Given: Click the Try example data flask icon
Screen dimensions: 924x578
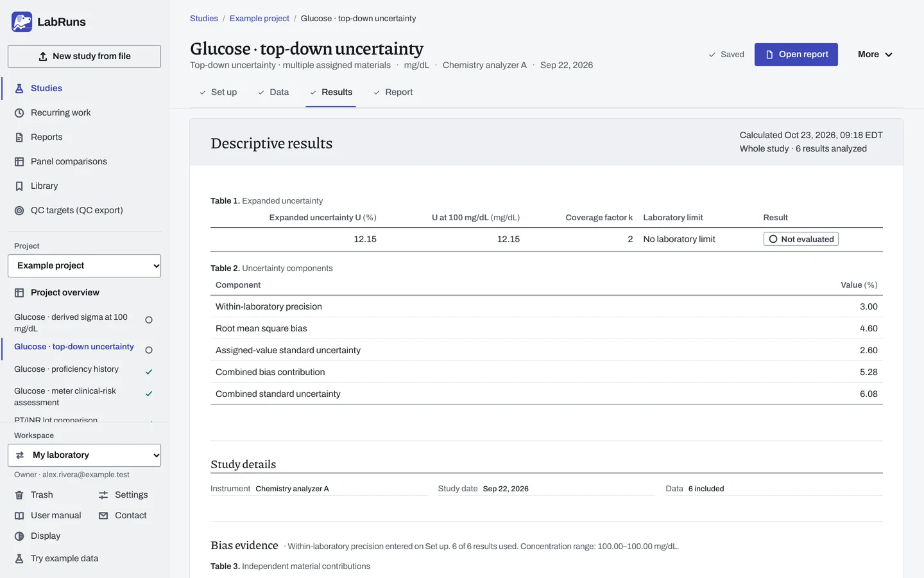Looking at the screenshot, I should [19, 559].
